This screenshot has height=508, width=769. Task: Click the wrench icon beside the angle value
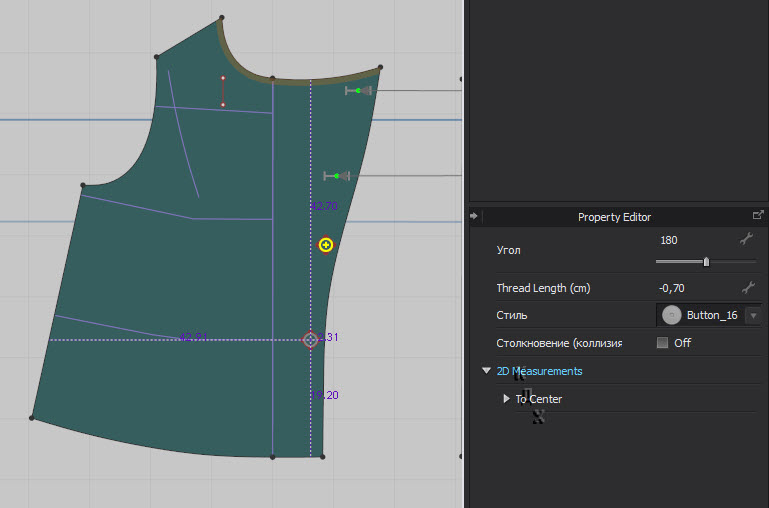point(745,239)
